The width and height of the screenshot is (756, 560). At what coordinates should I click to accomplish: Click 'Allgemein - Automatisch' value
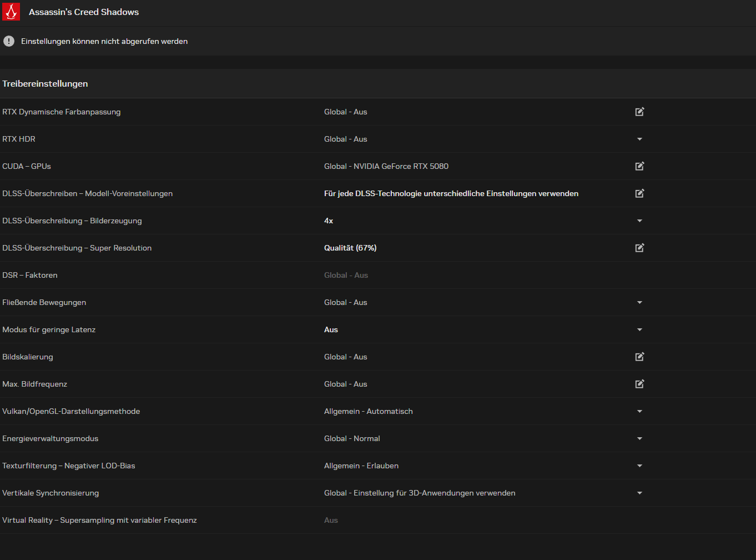369,411
